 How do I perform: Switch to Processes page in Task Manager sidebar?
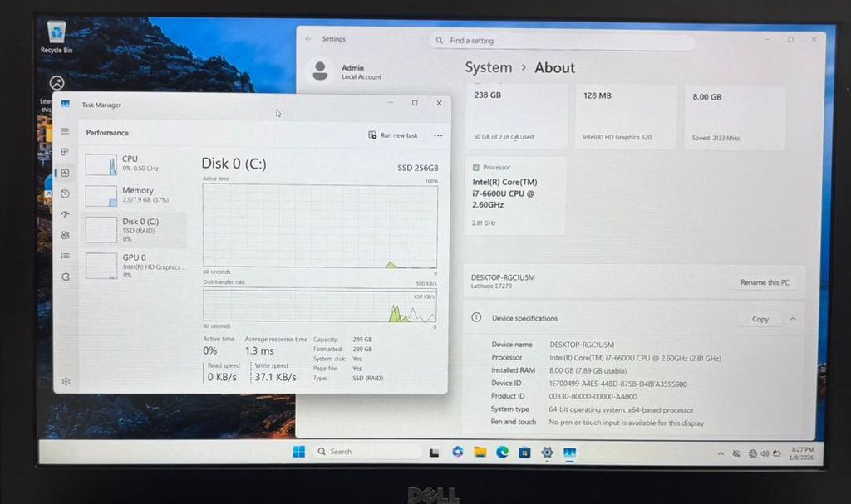(x=65, y=152)
